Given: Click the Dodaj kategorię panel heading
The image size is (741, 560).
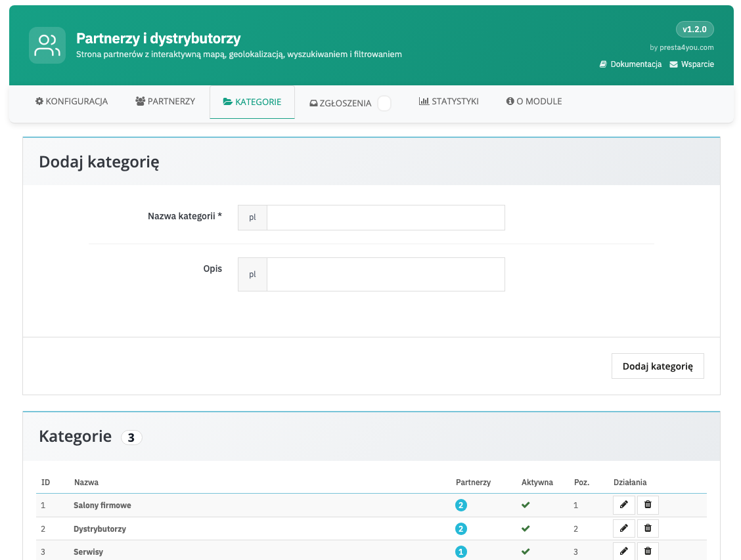Looking at the screenshot, I should pos(99,162).
